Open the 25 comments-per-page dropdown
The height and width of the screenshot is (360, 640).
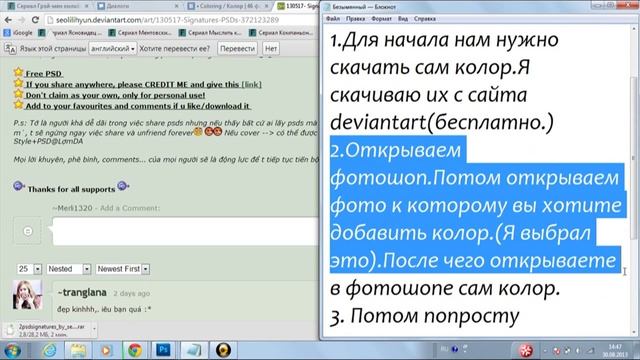[x=29, y=269]
